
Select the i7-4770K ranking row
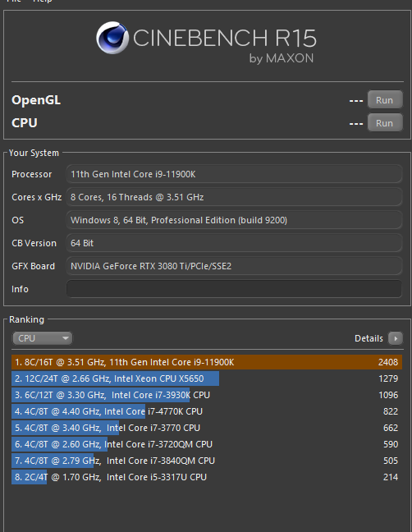(207, 411)
